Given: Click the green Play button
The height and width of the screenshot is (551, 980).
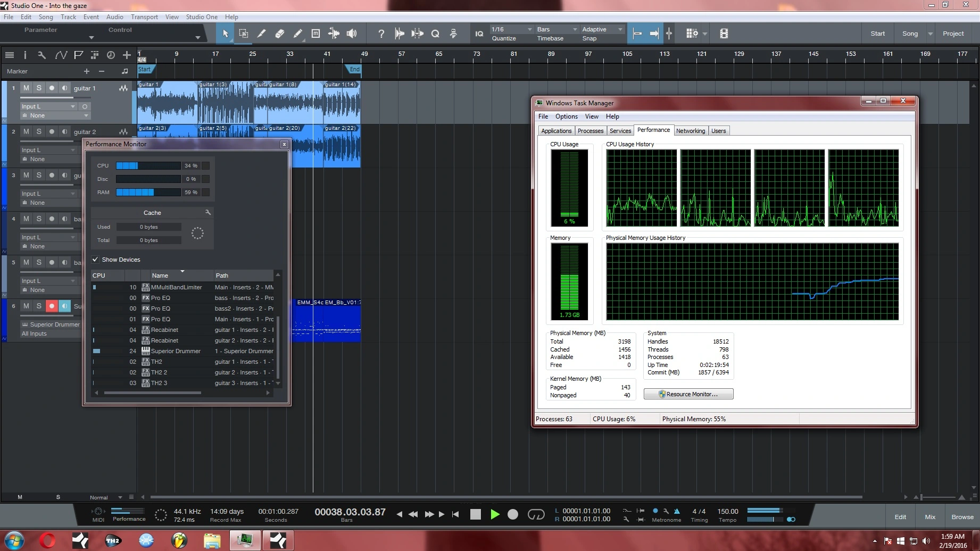Looking at the screenshot, I should coord(495,514).
